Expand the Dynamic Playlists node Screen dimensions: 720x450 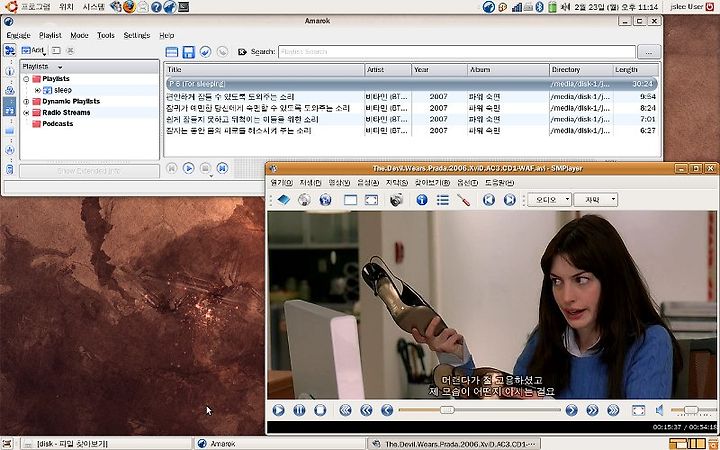[x=26, y=101]
